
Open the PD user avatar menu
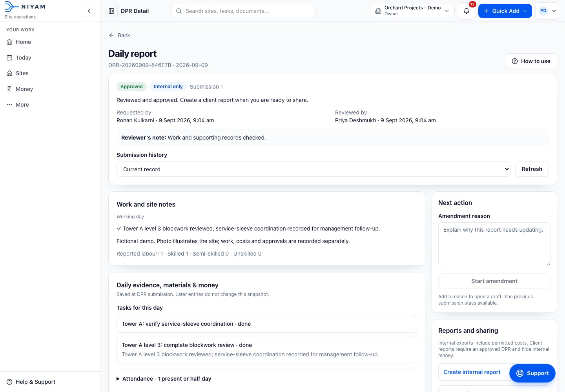548,11
